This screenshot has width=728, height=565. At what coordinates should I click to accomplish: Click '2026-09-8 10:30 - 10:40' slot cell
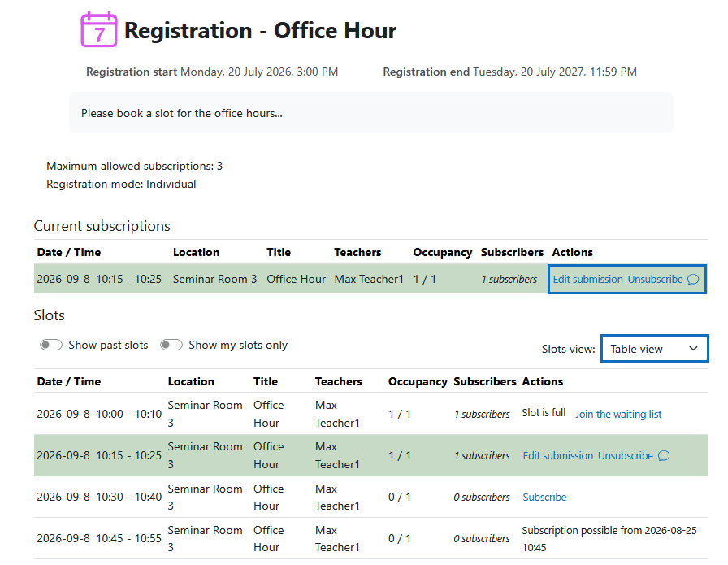99,498
